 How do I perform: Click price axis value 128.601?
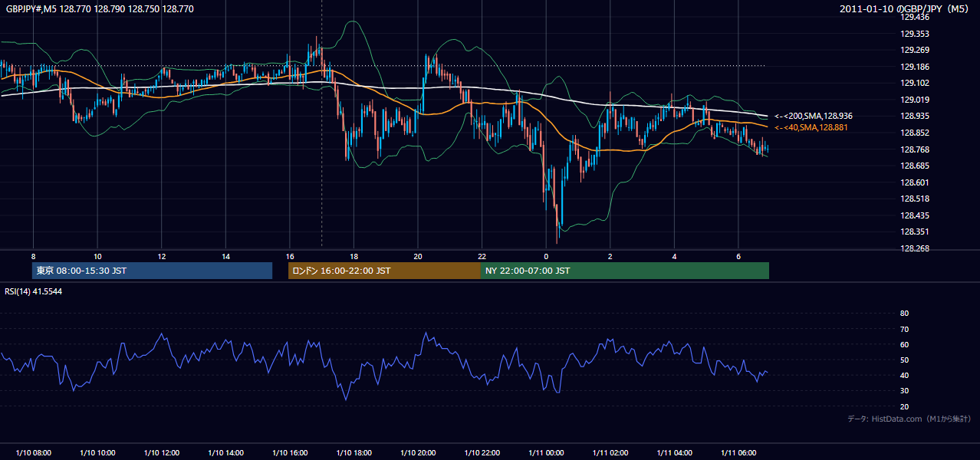click(x=916, y=182)
